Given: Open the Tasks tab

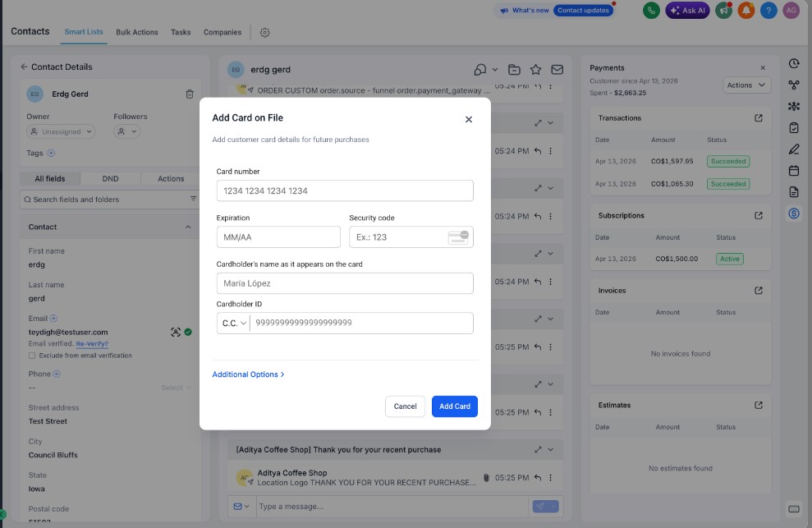Looking at the screenshot, I should [181, 32].
